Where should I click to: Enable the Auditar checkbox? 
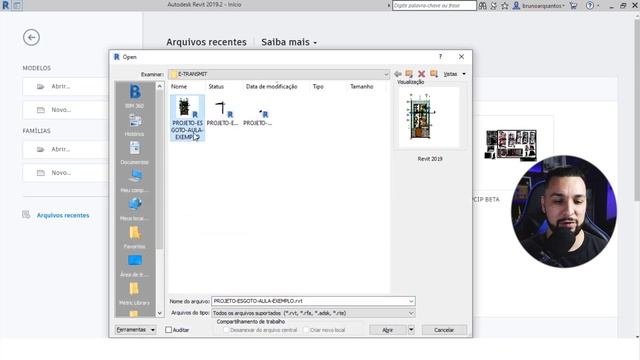pos(168,330)
